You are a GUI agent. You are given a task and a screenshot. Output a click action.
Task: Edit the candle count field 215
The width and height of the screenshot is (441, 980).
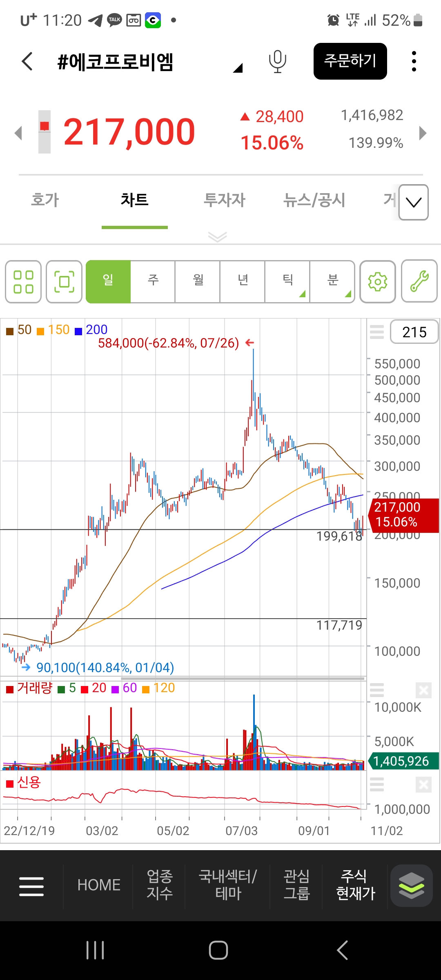point(414,332)
